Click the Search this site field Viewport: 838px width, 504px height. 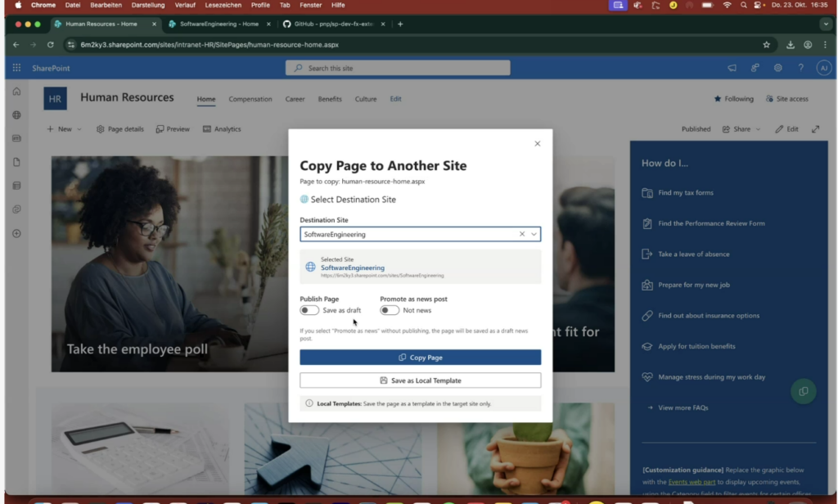pos(398,68)
